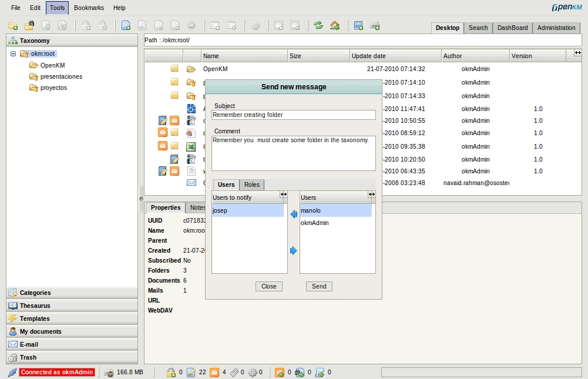Click the locked documents padlock status icon

point(171,373)
